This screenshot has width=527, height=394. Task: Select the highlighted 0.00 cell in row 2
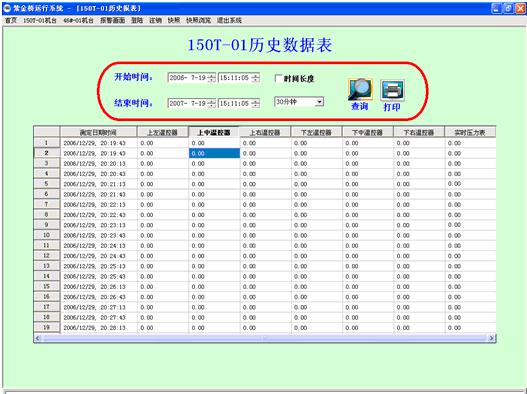click(214, 153)
